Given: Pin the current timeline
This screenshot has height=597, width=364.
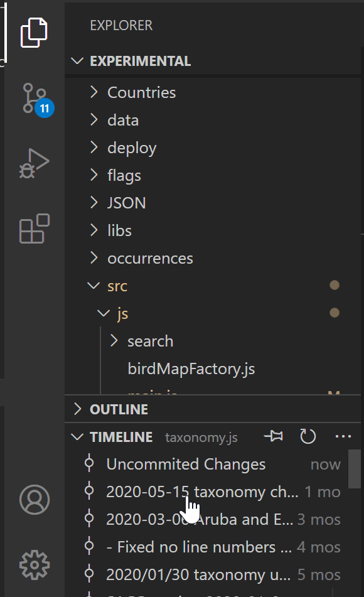Looking at the screenshot, I should (273, 436).
